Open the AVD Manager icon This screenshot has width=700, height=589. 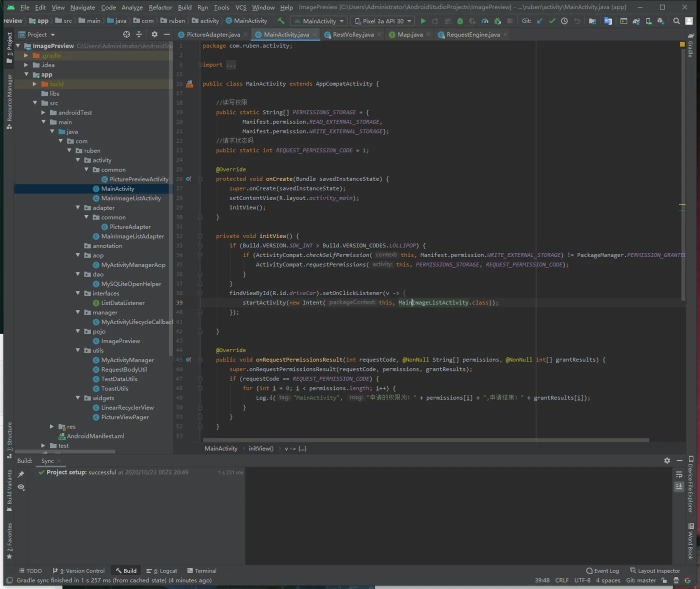[648, 21]
